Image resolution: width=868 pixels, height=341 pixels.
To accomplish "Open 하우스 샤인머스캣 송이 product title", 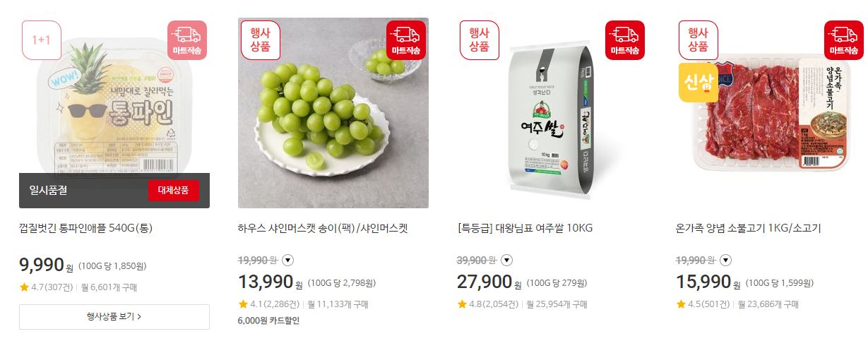I will point(323,228).
